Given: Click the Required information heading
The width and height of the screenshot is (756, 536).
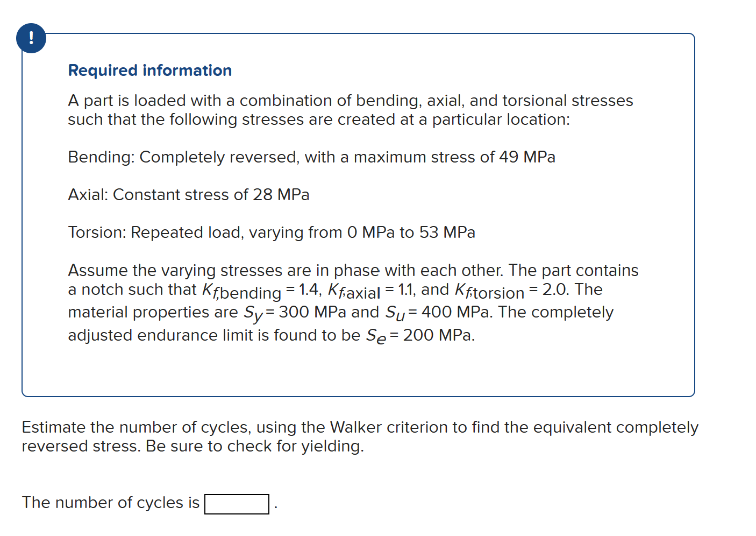Looking at the screenshot, I should tap(149, 70).
